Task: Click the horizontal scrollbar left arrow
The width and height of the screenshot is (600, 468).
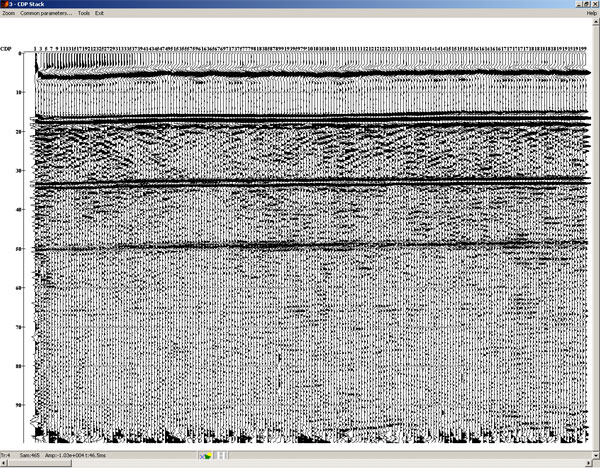Action: pyautogui.click(x=3, y=464)
